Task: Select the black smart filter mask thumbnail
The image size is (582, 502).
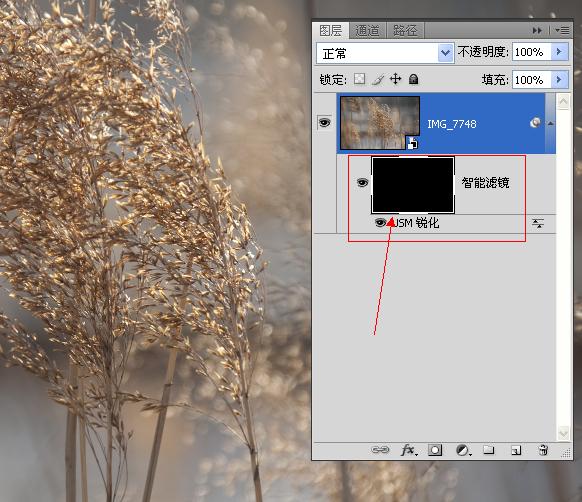Action: coord(413,185)
